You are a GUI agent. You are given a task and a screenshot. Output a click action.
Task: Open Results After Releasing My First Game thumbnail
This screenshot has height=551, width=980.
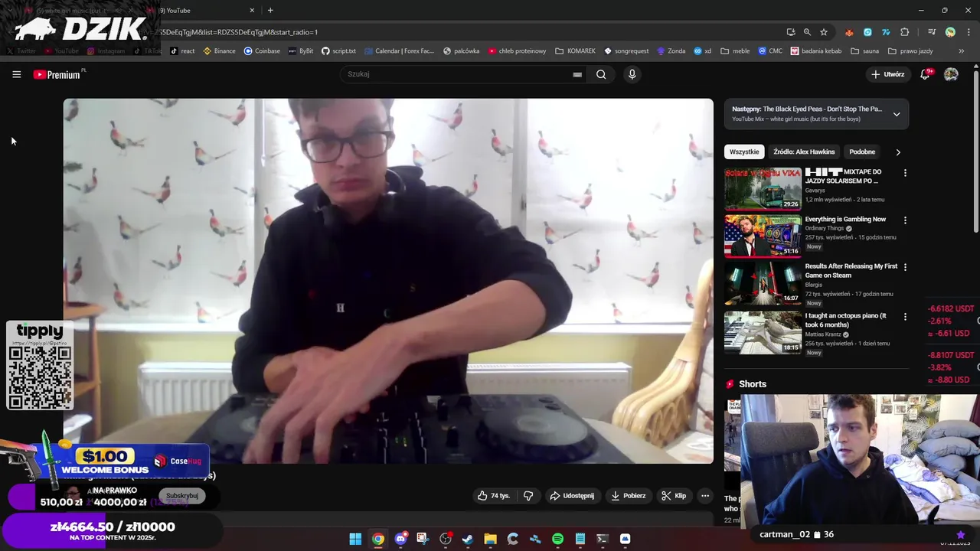[763, 282]
